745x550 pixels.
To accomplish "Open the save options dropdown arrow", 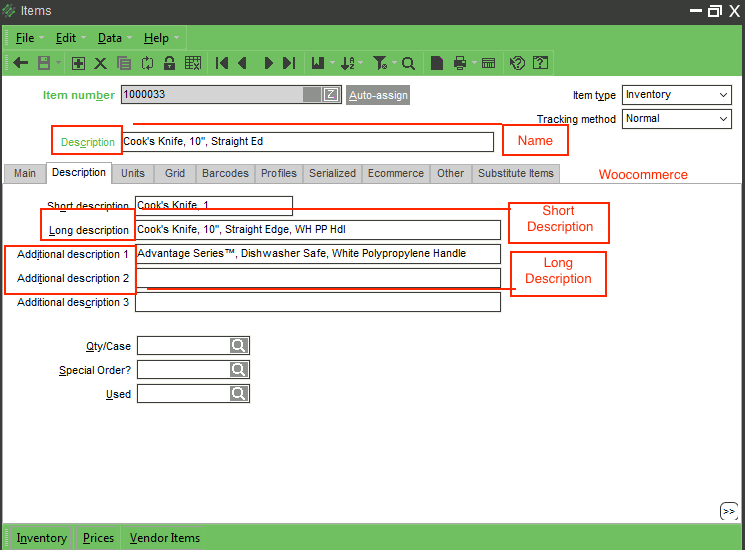I will pyautogui.click(x=58, y=63).
